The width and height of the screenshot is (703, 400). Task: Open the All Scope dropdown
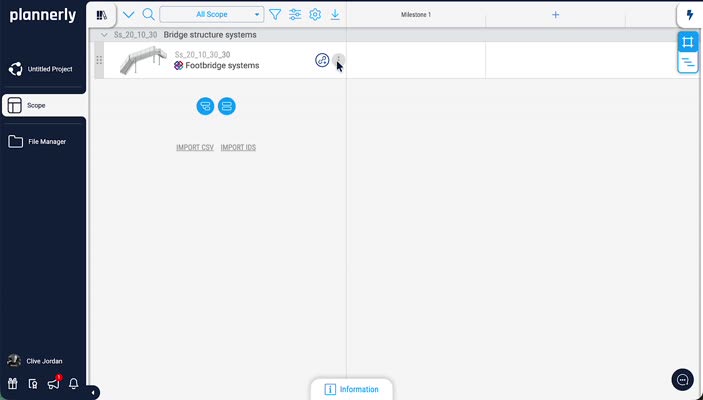click(x=212, y=14)
